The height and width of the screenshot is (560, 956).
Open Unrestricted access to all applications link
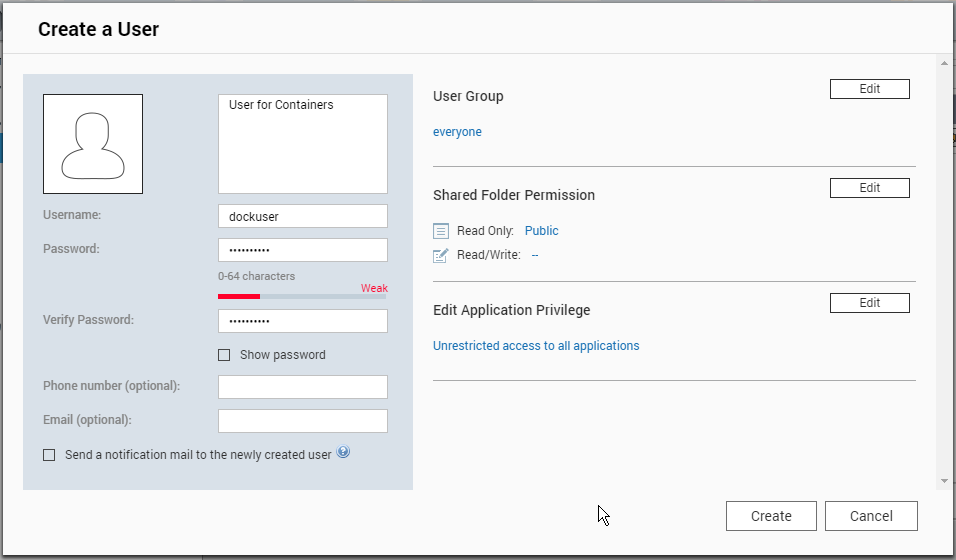point(536,346)
